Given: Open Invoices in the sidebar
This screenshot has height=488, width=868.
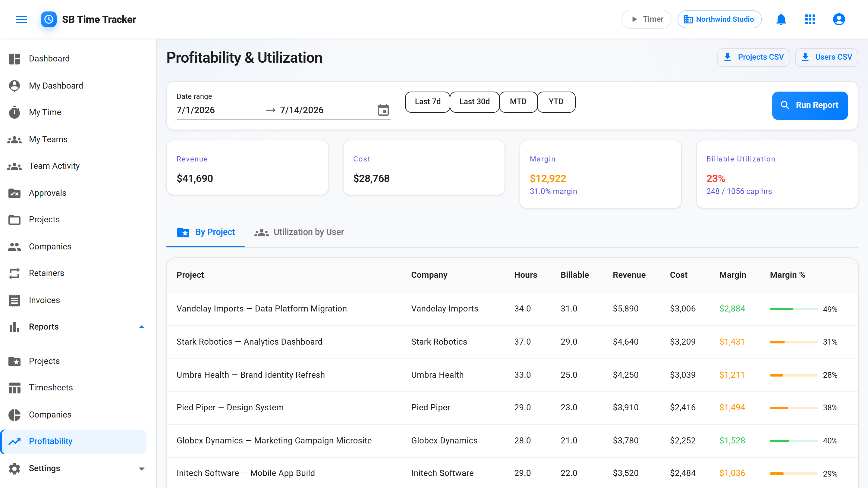Looking at the screenshot, I should tap(74, 300).
